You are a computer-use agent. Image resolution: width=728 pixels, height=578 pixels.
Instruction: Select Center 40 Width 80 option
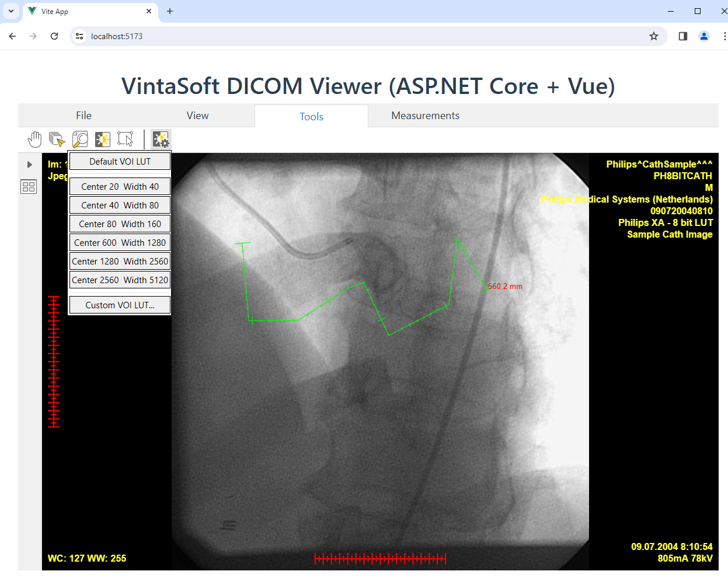pyautogui.click(x=120, y=206)
